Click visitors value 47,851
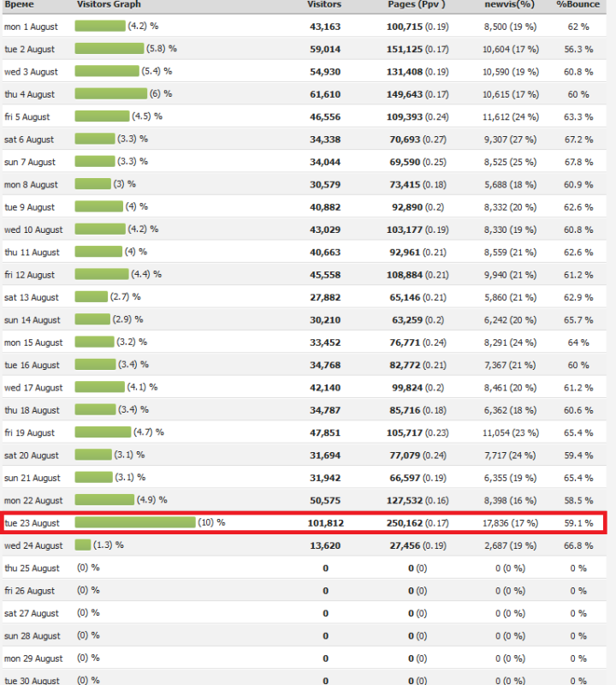 point(325,433)
